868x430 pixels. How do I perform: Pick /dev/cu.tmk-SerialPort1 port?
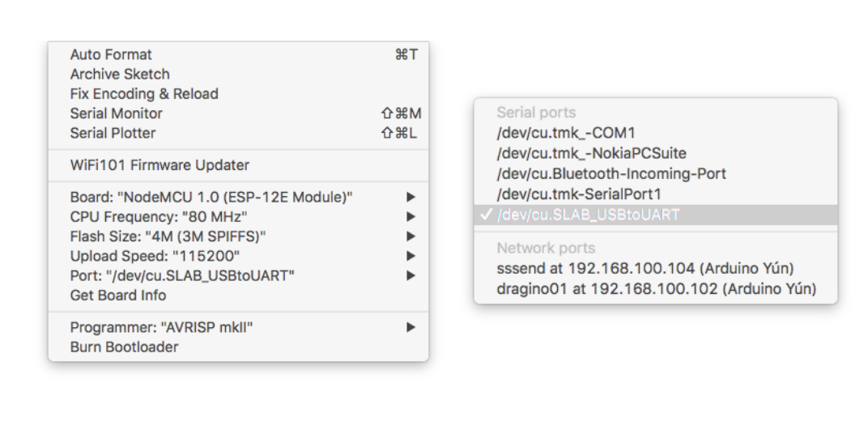pos(656,194)
